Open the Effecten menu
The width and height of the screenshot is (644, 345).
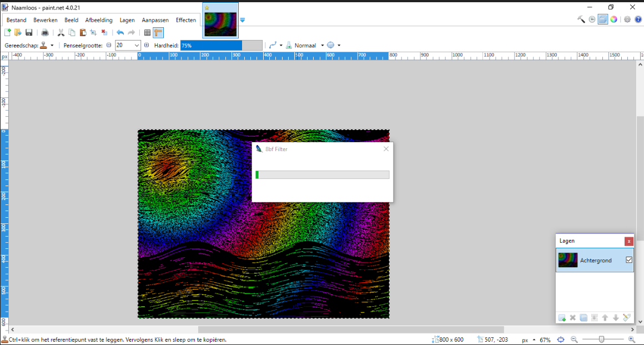click(x=186, y=20)
